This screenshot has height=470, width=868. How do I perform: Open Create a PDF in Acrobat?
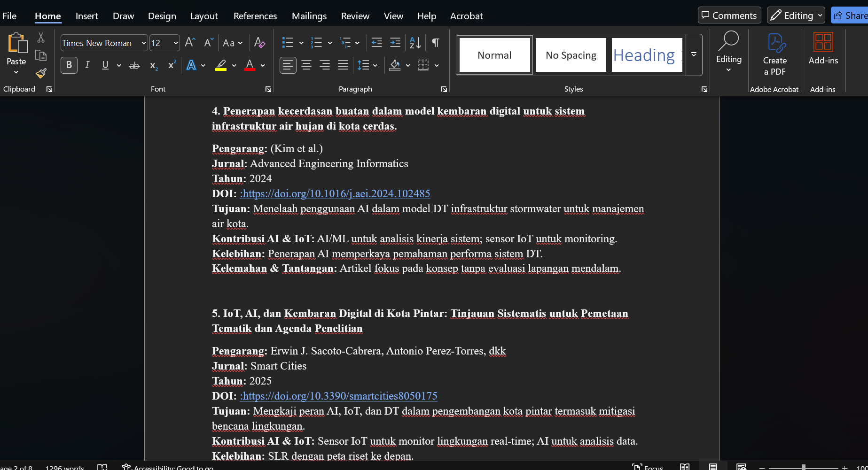[x=774, y=54]
